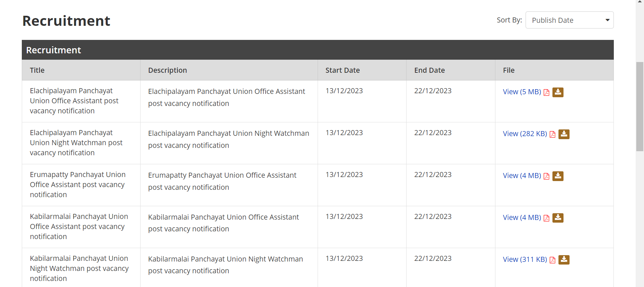Open the View (5 MB) link
Image resolution: width=644 pixels, height=287 pixels.
(522, 92)
